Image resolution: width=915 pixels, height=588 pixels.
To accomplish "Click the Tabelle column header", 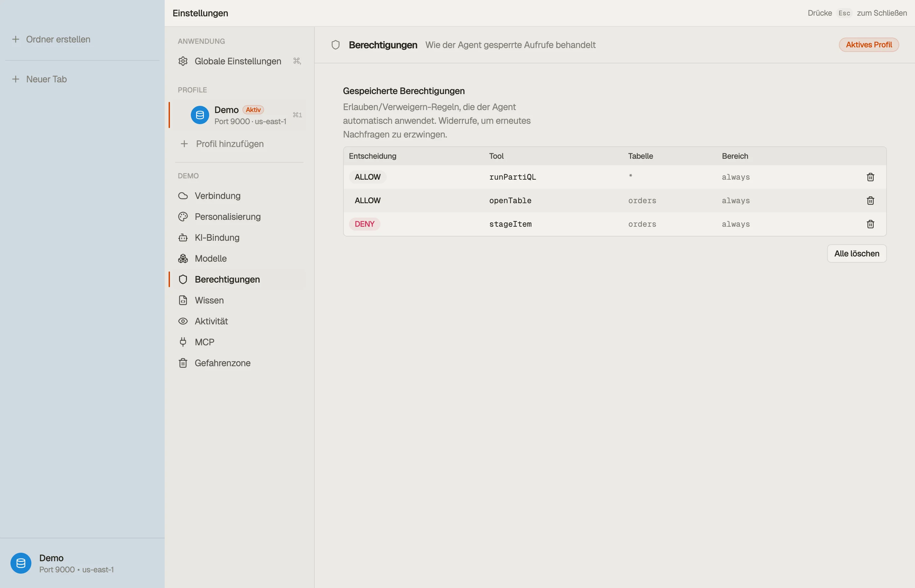I will pos(640,156).
